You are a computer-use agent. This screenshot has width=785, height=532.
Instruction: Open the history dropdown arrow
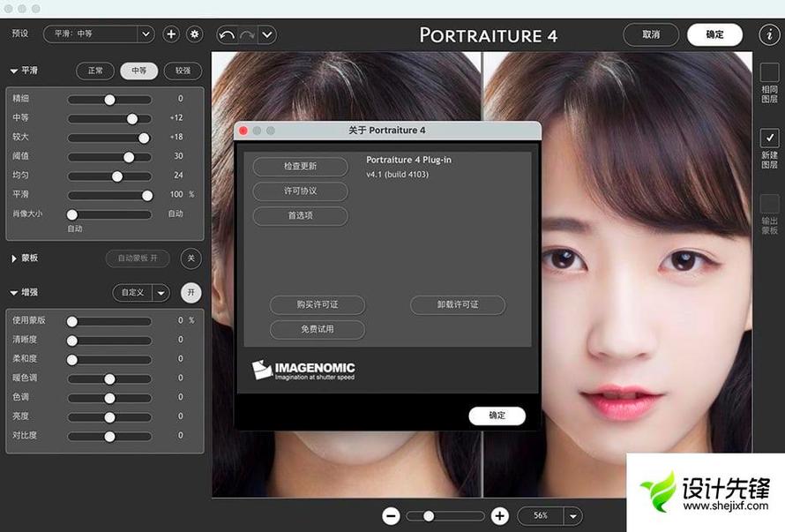(x=267, y=34)
